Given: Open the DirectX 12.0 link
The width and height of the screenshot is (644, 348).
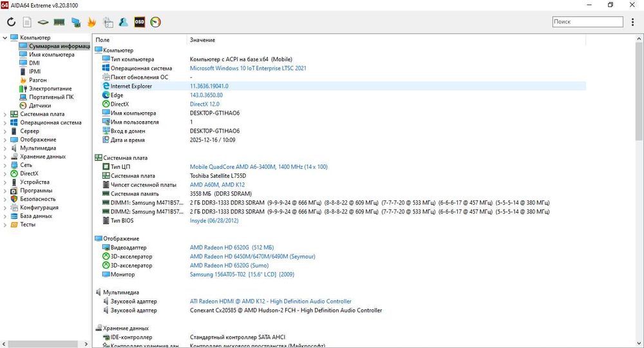Looking at the screenshot, I should click(x=205, y=104).
